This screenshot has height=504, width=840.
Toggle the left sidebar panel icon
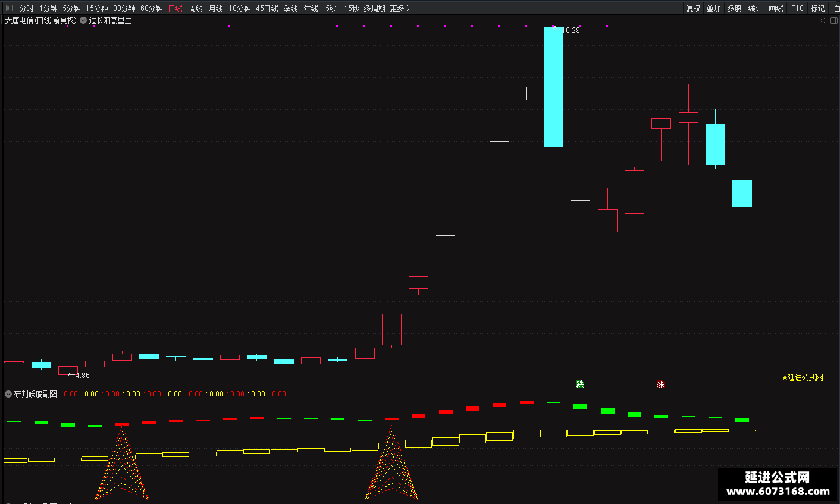(9, 8)
